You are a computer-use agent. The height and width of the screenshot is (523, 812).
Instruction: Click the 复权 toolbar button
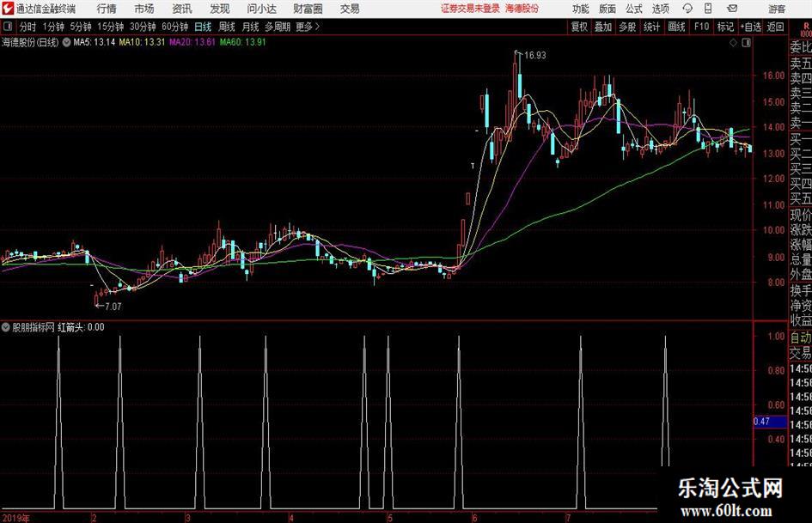point(579,27)
